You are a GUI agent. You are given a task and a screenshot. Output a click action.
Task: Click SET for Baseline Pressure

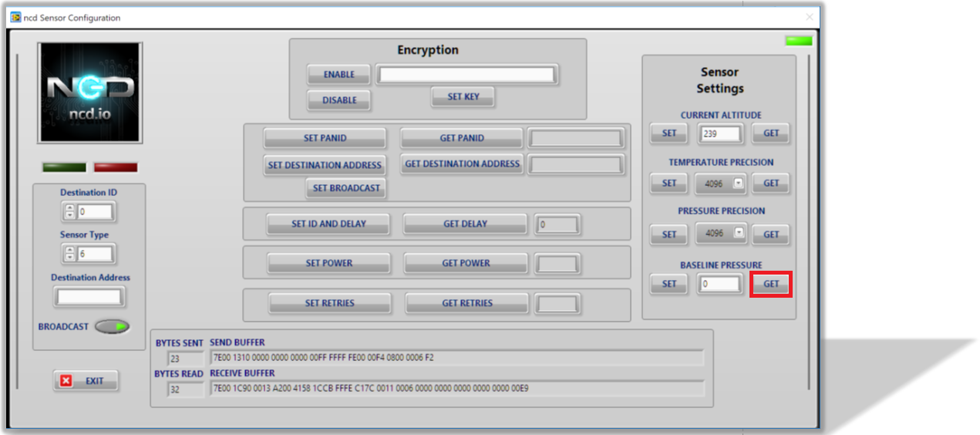[x=669, y=284]
